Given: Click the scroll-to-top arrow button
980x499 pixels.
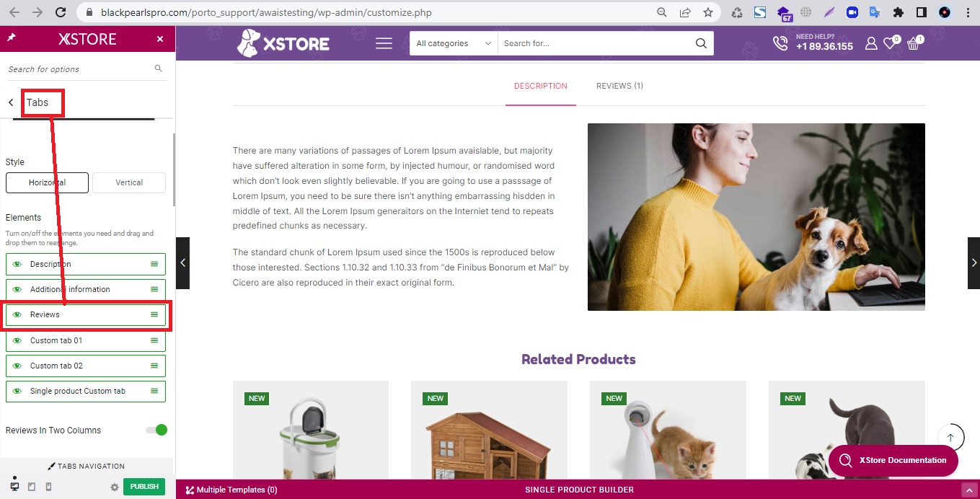Looking at the screenshot, I should (950, 438).
